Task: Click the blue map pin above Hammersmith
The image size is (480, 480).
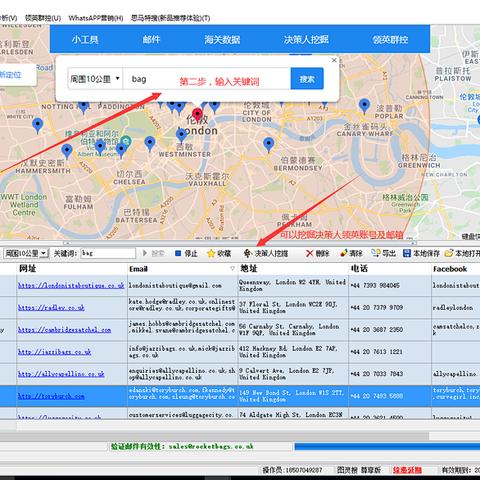Action: point(67,152)
